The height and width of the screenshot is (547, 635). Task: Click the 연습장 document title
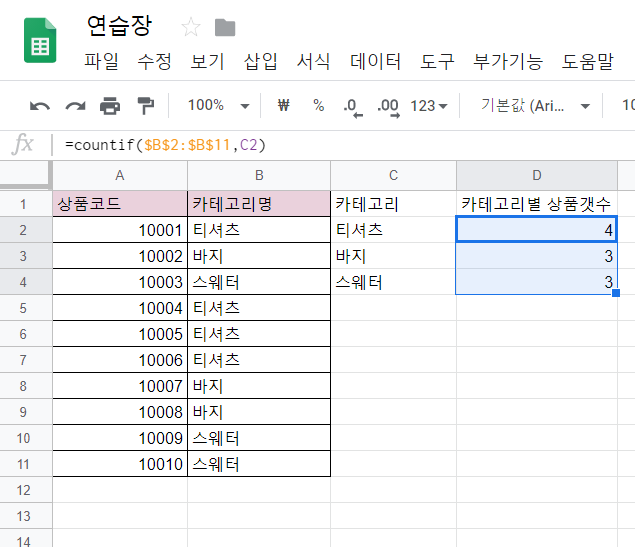[x=119, y=26]
